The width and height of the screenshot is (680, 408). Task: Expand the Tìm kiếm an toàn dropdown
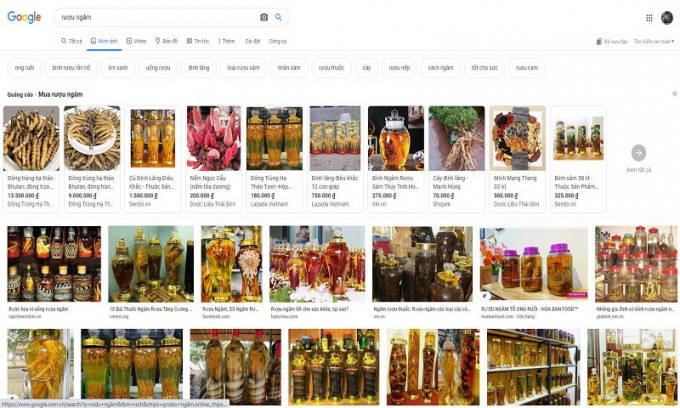(656, 41)
